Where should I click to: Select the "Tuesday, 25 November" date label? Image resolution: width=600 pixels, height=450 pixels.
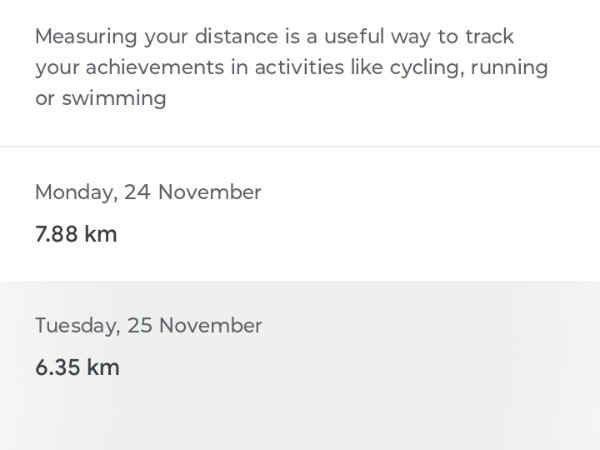[148, 325]
